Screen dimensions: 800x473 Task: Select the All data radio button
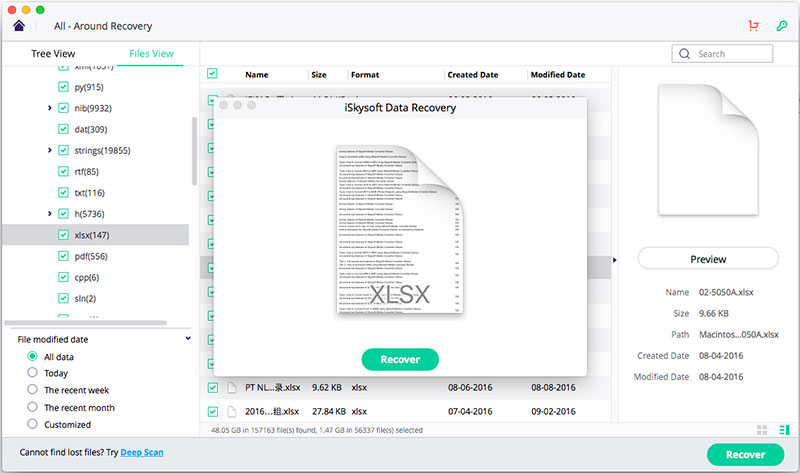pyautogui.click(x=32, y=356)
